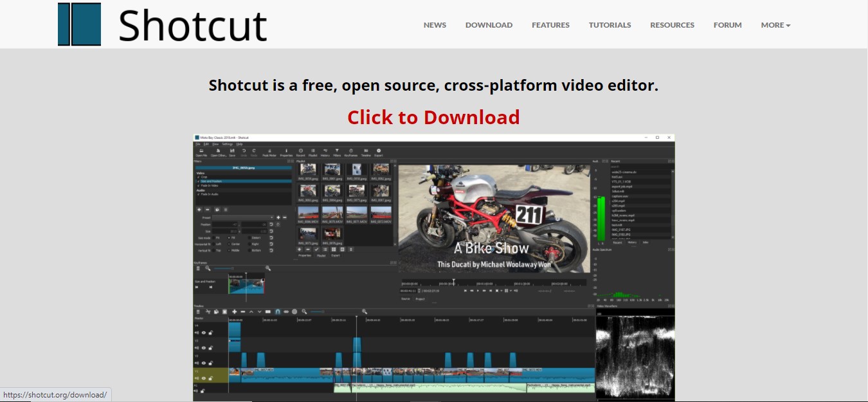Screen dimensions: 868x402
Task: Select wide25-cinema.dv in the Recent list
Action: 624,172
